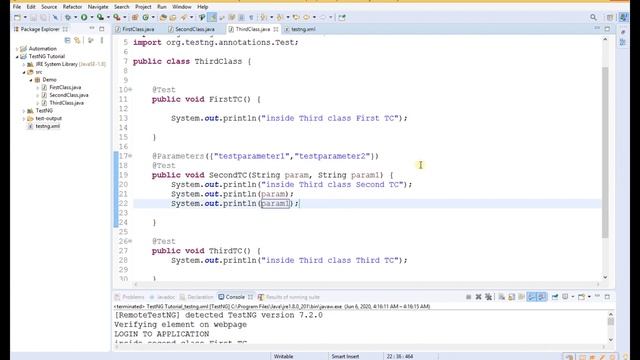The height and width of the screenshot is (360, 640).
Task: Click the External Tools run icon
Action: pos(117,18)
